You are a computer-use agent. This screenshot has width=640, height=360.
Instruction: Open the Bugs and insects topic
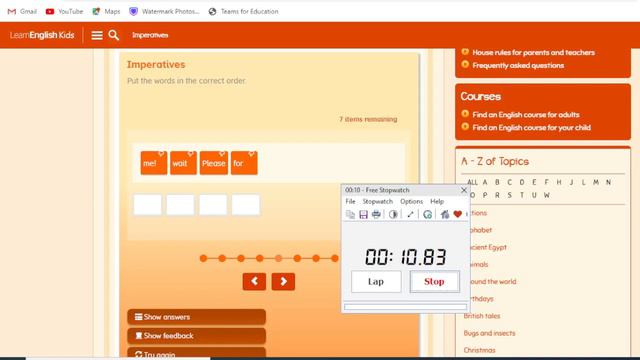pyautogui.click(x=489, y=333)
